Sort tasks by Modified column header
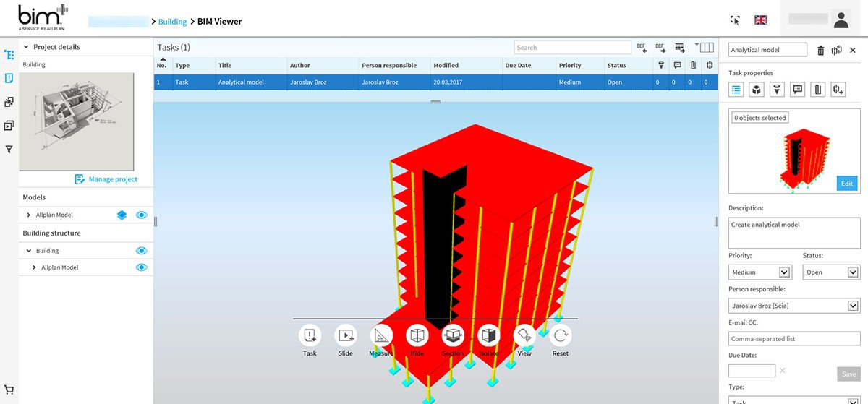Viewport: 868px width, 404px height. pyautogui.click(x=466, y=65)
